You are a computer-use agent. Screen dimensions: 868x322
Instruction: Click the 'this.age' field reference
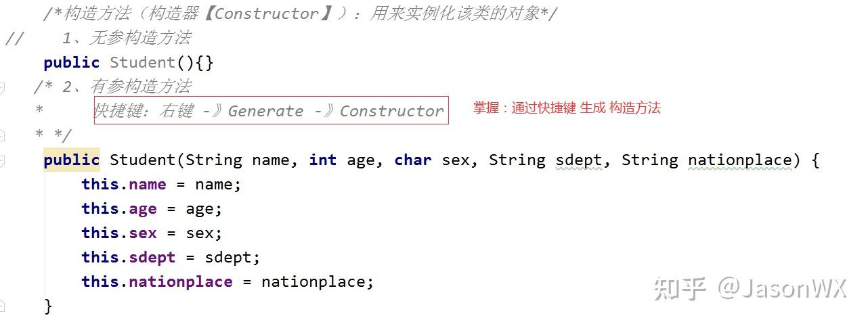click(x=119, y=209)
